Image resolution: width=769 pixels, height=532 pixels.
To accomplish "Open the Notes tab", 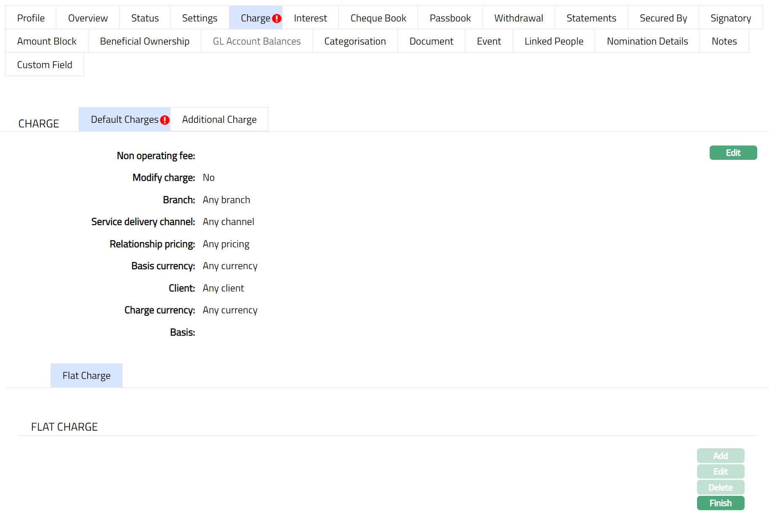I will [x=724, y=41].
